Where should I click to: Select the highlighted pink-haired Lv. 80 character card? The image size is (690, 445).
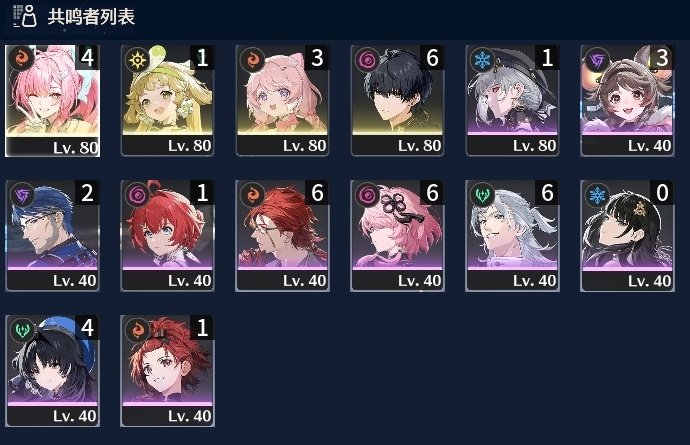pyautogui.click(x=52, y=100)
